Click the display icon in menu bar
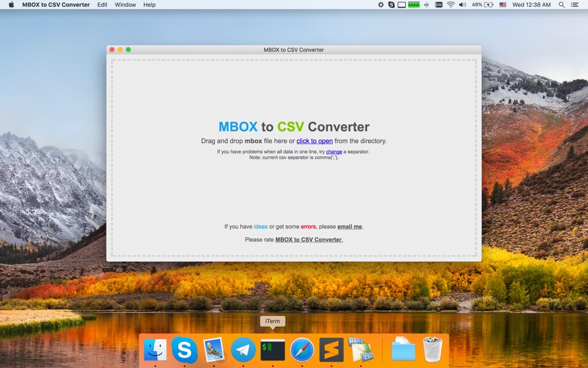Screen dimensions: 588x368 tap(402, 4)
